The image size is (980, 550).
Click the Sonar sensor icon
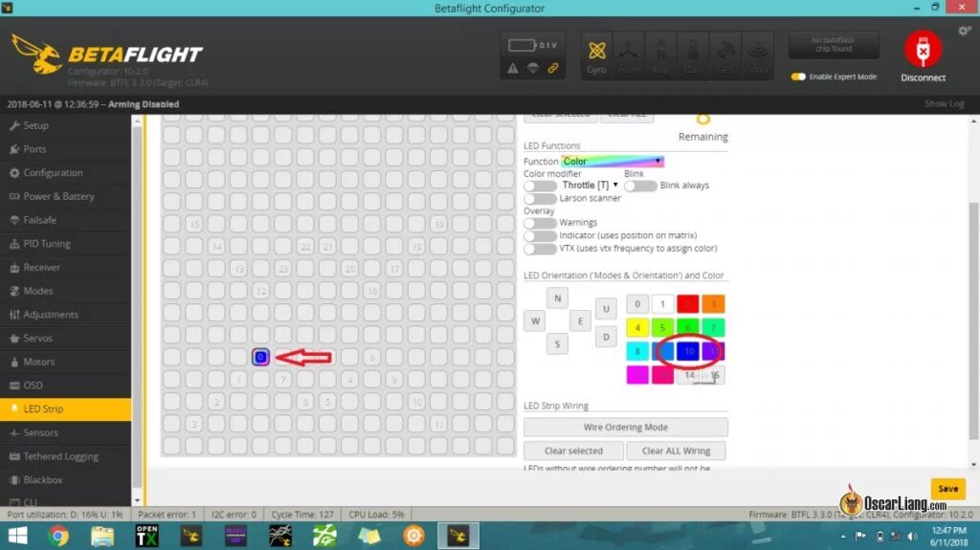[758, 55]
